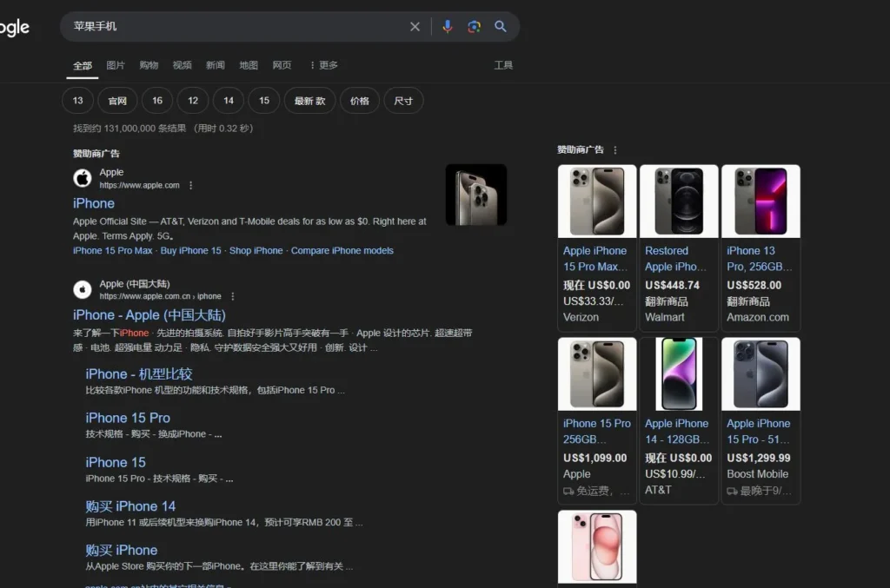Start voice search with microphone icon
Screen dimensions: 890x588
coord(448,27)
